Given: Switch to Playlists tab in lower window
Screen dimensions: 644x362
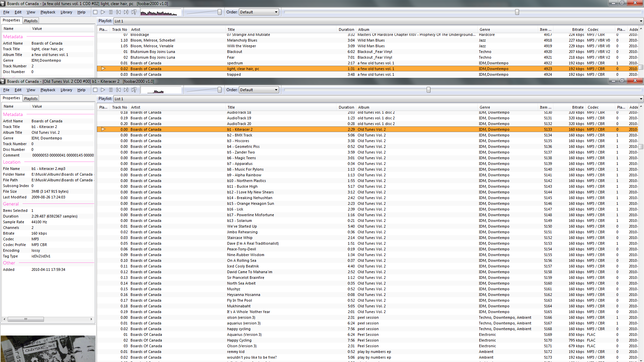Looking at the screenshot, I should pyautogui.click(x=31, y=99).
